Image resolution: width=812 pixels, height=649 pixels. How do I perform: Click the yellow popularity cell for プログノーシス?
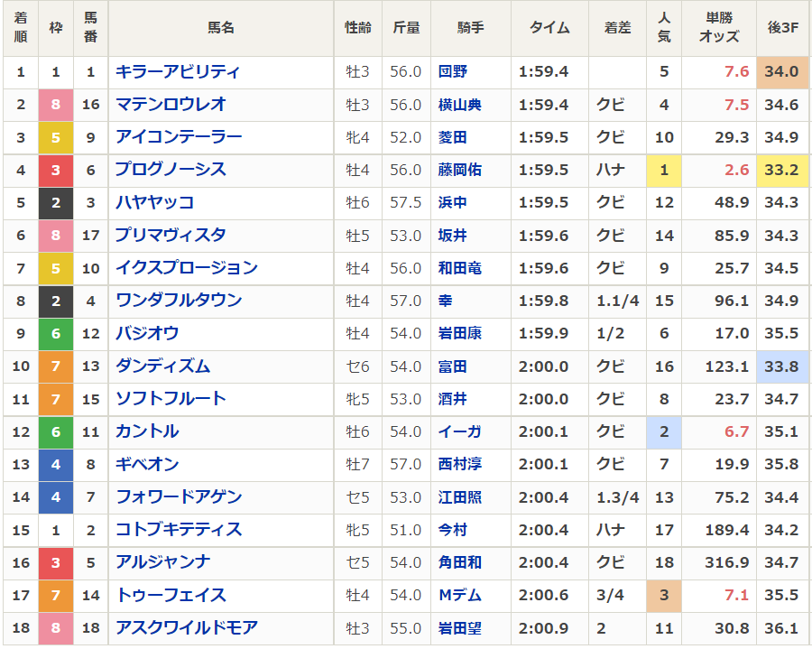664,170
